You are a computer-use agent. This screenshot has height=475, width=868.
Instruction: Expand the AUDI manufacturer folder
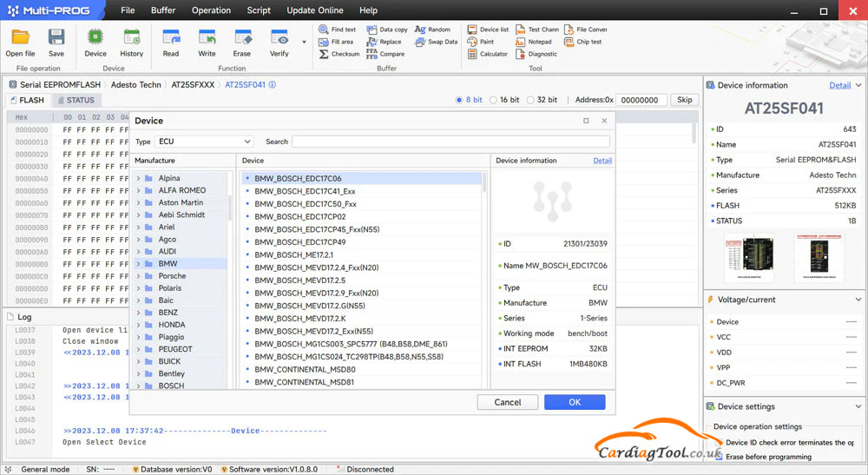pos(138,251)
